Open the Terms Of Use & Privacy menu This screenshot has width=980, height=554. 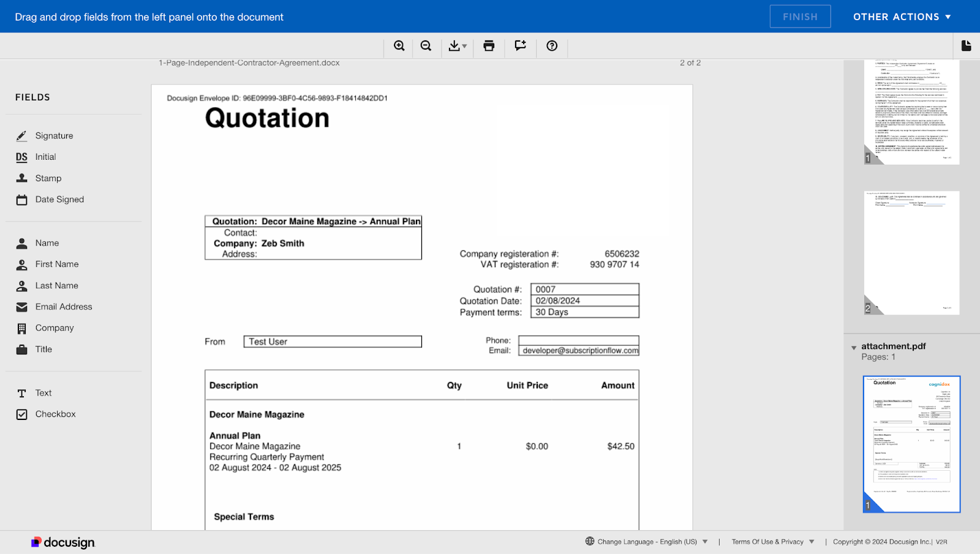(x=773, y=542)
